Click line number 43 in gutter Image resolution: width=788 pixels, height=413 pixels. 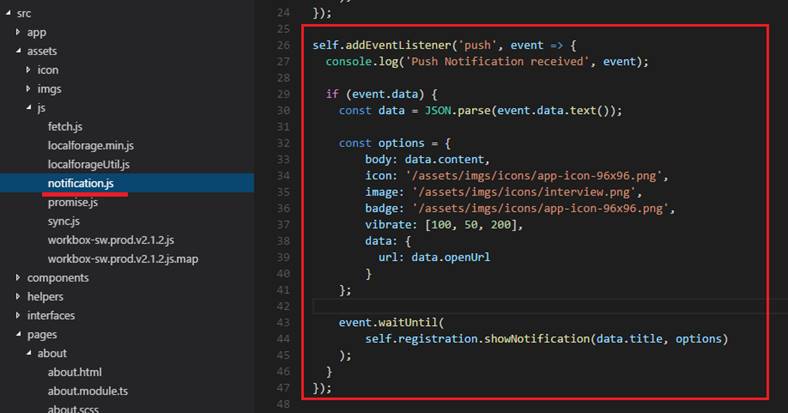tap(283, 323)
